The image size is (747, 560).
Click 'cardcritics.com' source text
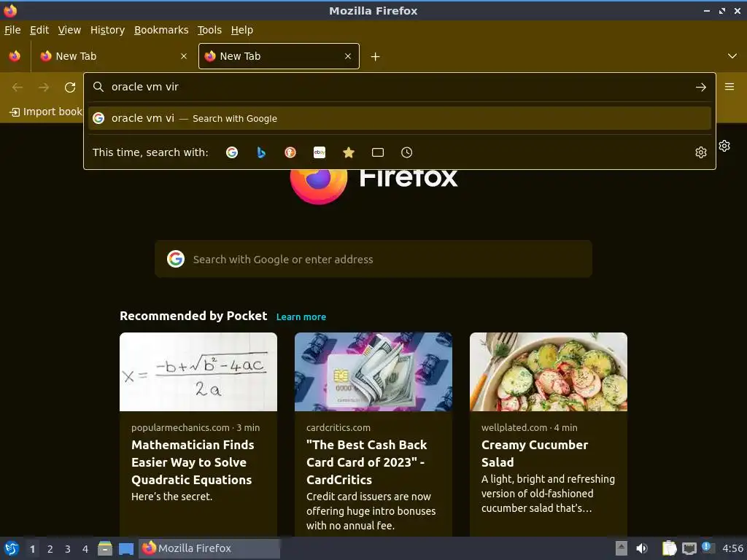(x=338, y=427)
